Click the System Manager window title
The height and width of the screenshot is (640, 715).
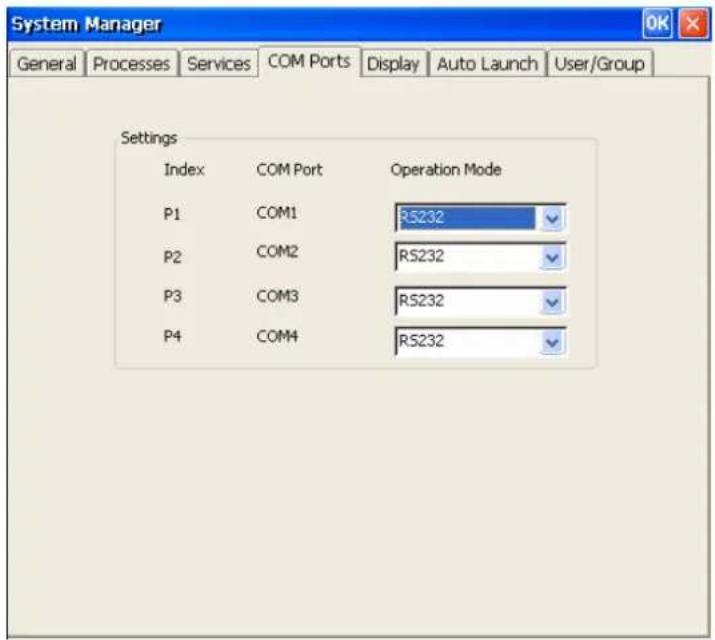86,24
